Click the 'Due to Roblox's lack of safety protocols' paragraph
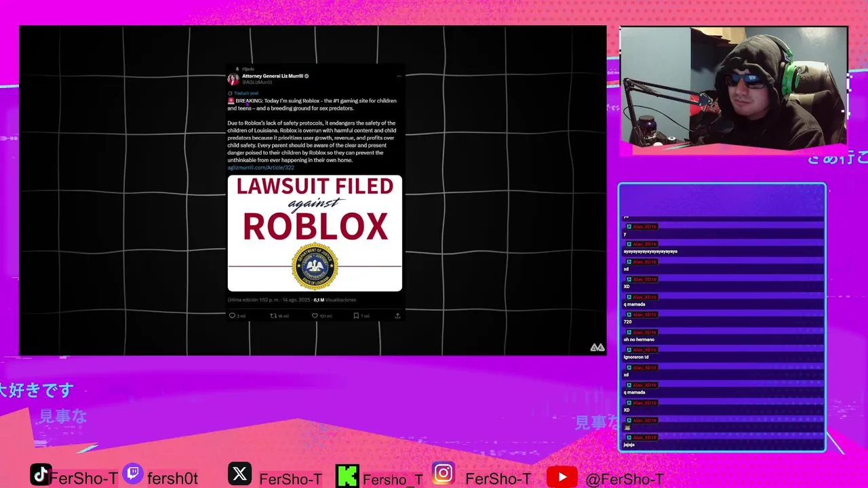The image size is (868, 488). (312, 142)
